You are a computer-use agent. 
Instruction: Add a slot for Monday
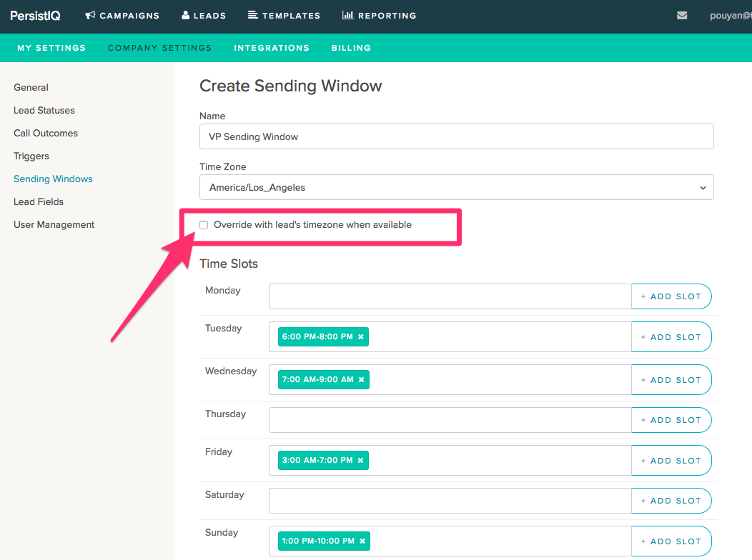(671, 296)
